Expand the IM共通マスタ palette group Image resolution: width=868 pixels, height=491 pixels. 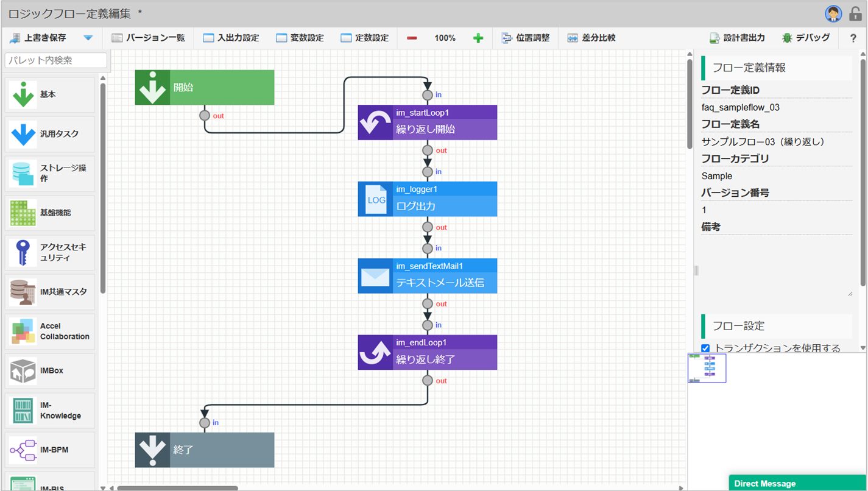[x=51, y=292]
